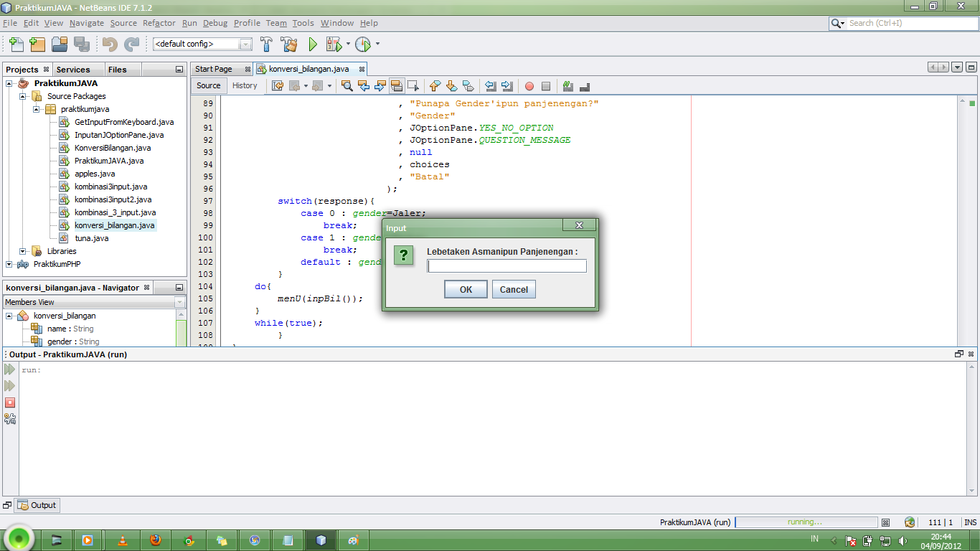Viewport: 980px width, 551px height.
Task: Click the Source view button
Action: coord(209,85)
